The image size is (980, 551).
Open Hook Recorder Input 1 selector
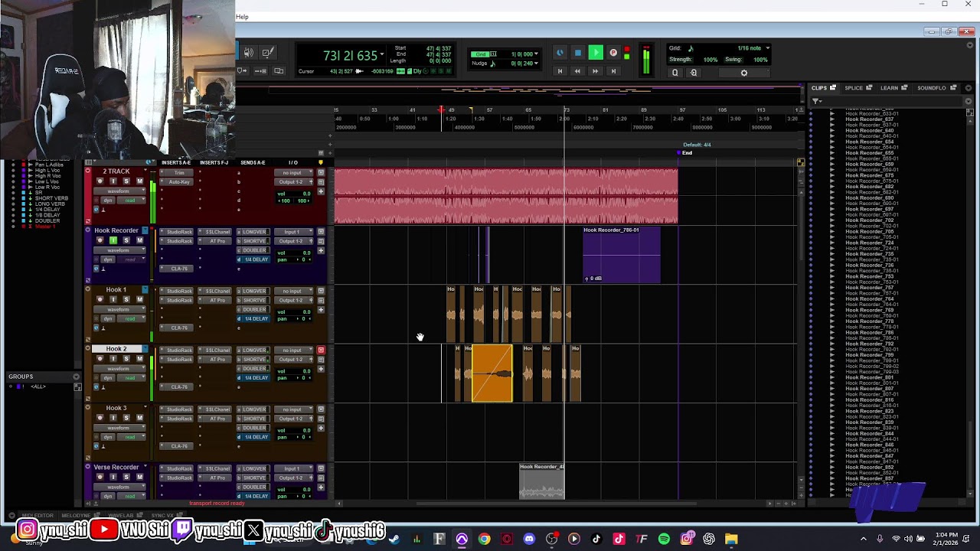295,232
